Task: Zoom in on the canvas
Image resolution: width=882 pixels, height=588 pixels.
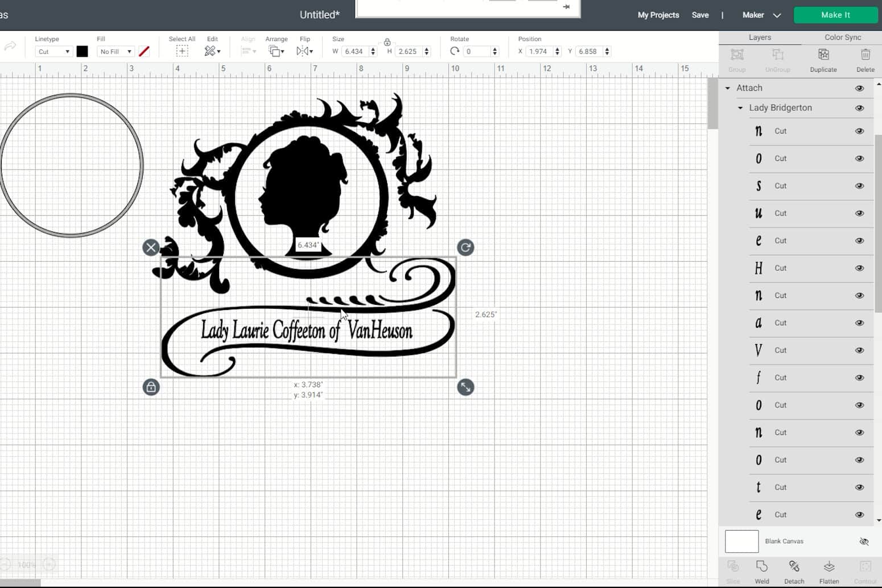Action: [50, 565]
